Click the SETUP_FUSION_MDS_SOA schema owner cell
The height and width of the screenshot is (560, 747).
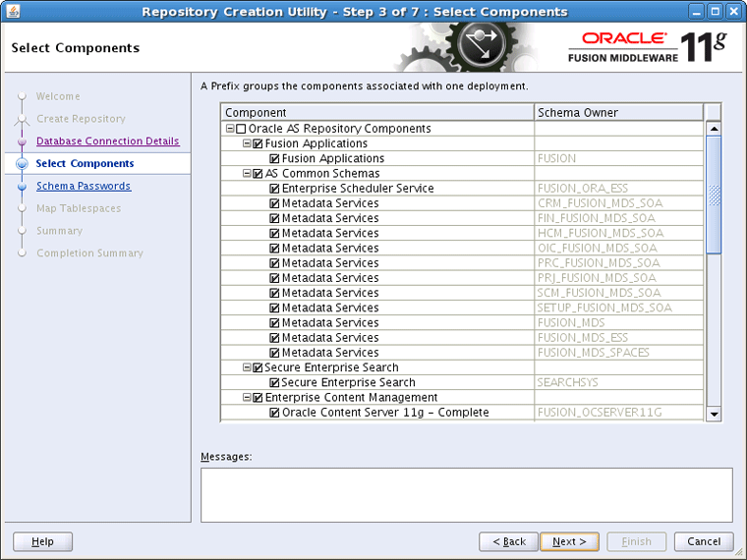pos(619,308)
